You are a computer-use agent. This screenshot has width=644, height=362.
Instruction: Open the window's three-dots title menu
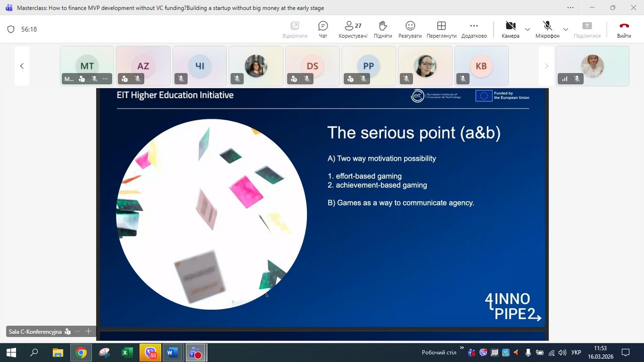(x=570, y=8)
